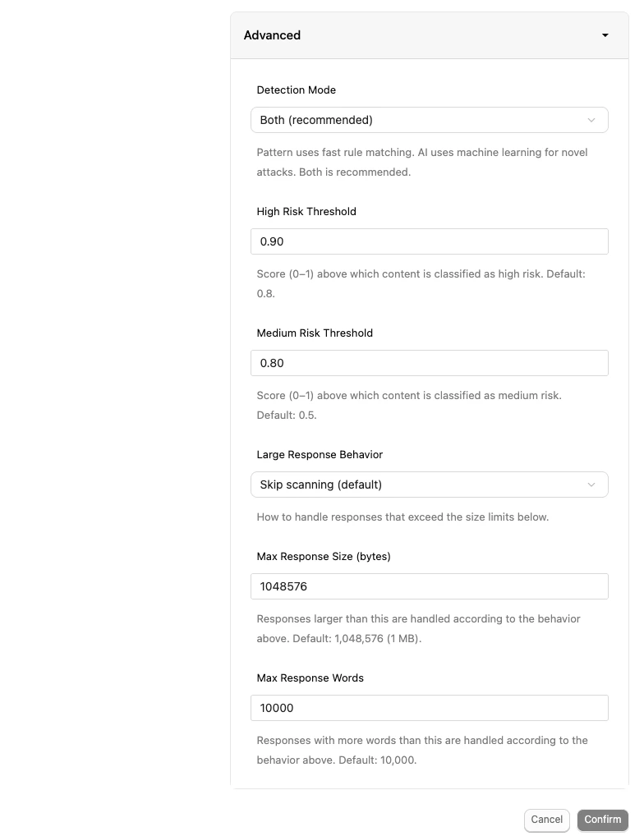This screenshot has height=836, width=644.
Task: Click the Max Response Size (bytes) field
Action: point(429,586)
